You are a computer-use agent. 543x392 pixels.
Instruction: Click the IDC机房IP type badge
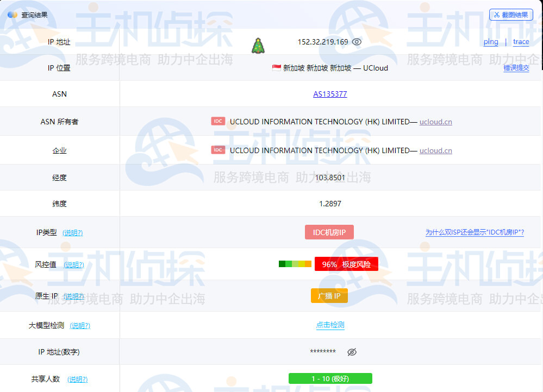[x=329, y=232]
